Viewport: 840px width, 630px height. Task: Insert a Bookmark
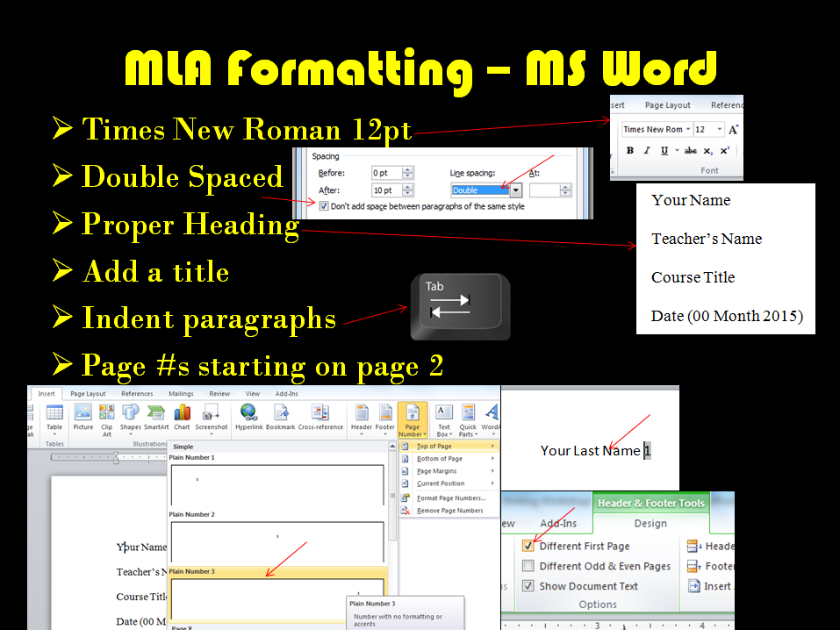click(x=280, y=418)
